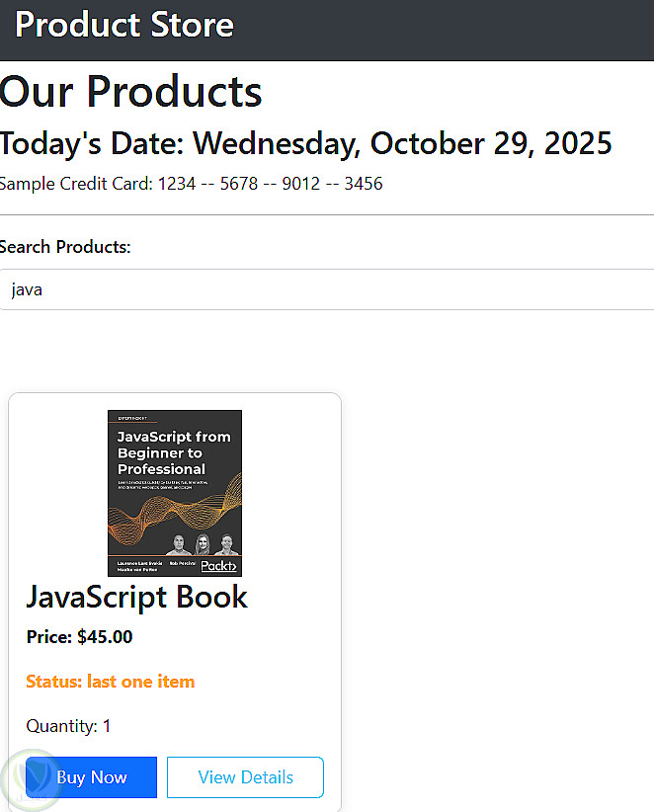Focus the Search Products input field
Screen dimensions: 654x812
(326, 290)
